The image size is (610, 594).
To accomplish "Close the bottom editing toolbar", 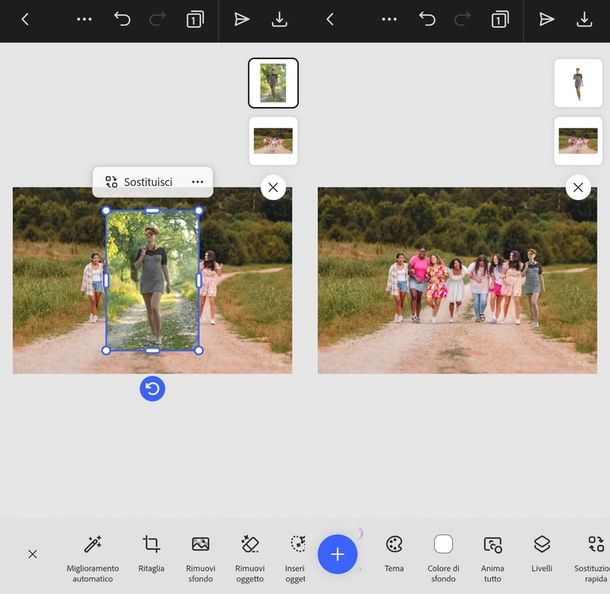I will pyautogui.click(x=33, y=554).
